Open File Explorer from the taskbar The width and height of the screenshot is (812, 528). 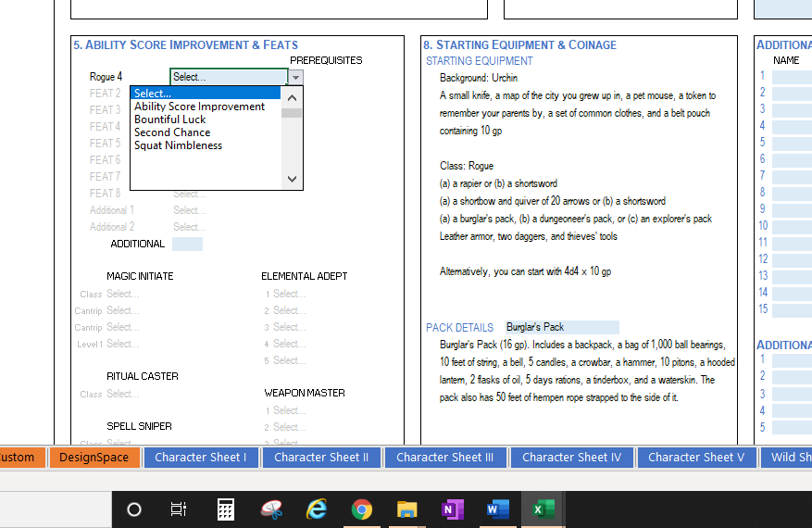tap(407, 509)
